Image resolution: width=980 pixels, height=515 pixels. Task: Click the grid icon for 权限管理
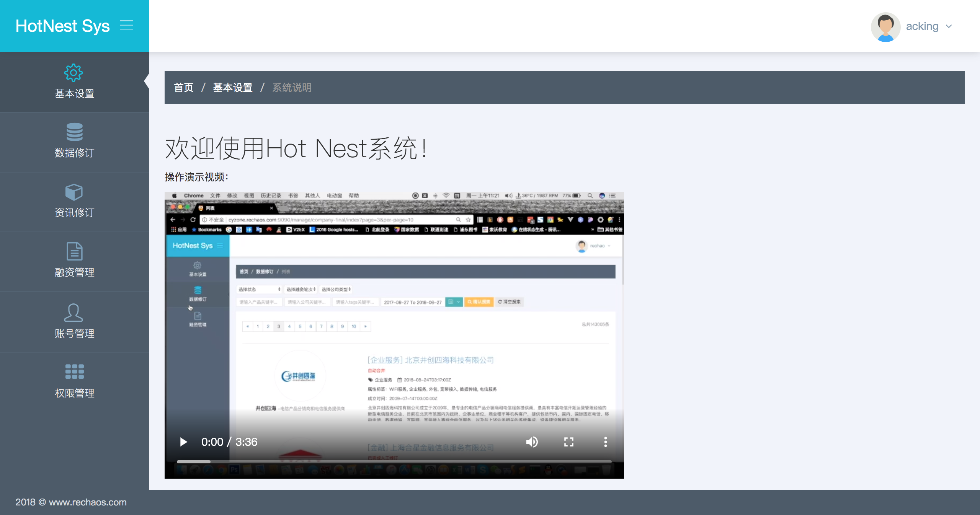(74, 372)
